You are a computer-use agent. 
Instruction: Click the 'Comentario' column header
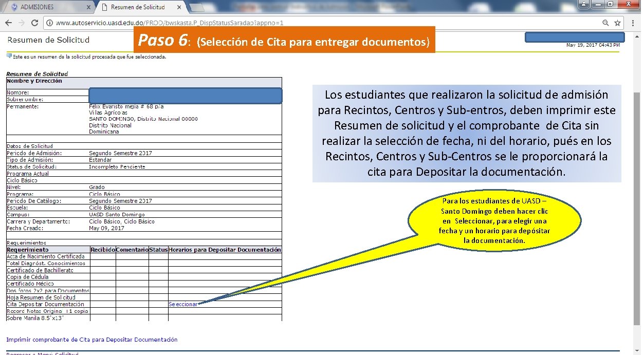tap(132, 250)
